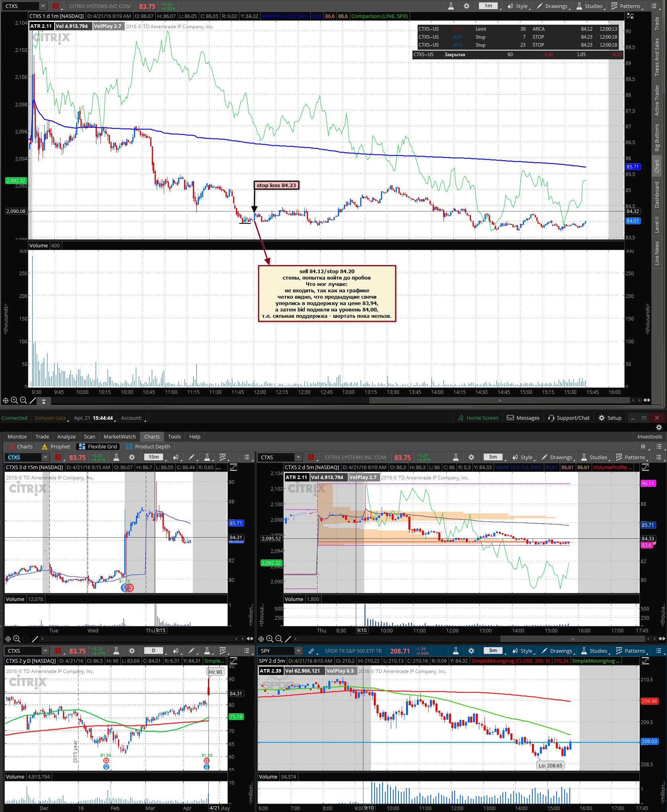Click the flask icon beside top chart's gear
The width and height of the screenshot is (667, 812).
coord(451,6)
